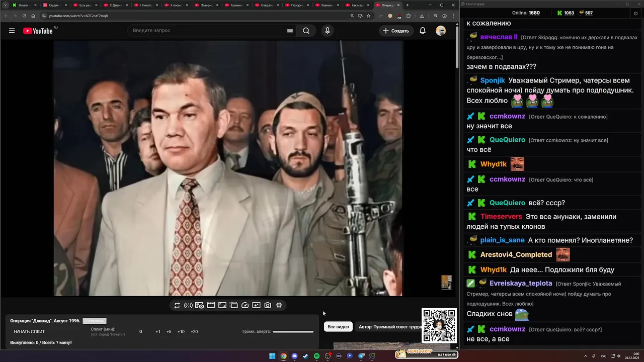Add +5 minutes to split

(169, 332)
